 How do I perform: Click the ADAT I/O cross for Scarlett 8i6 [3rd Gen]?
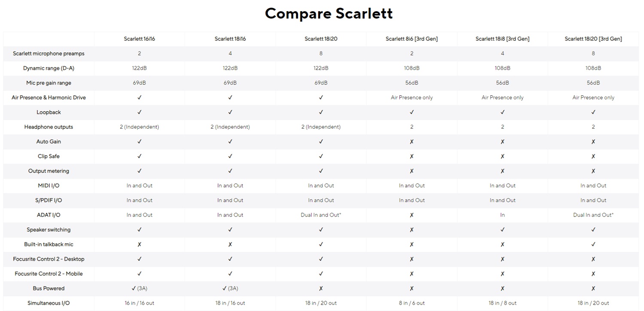point(412,215)
